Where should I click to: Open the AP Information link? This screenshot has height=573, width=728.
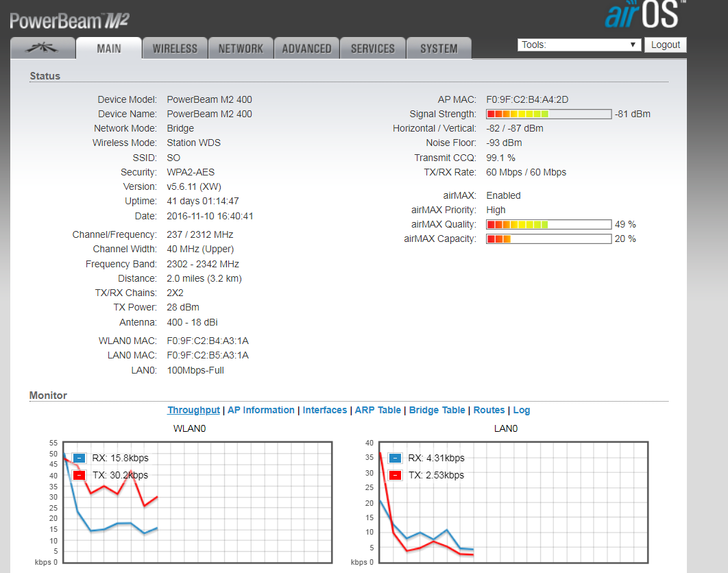coord(261,410)
